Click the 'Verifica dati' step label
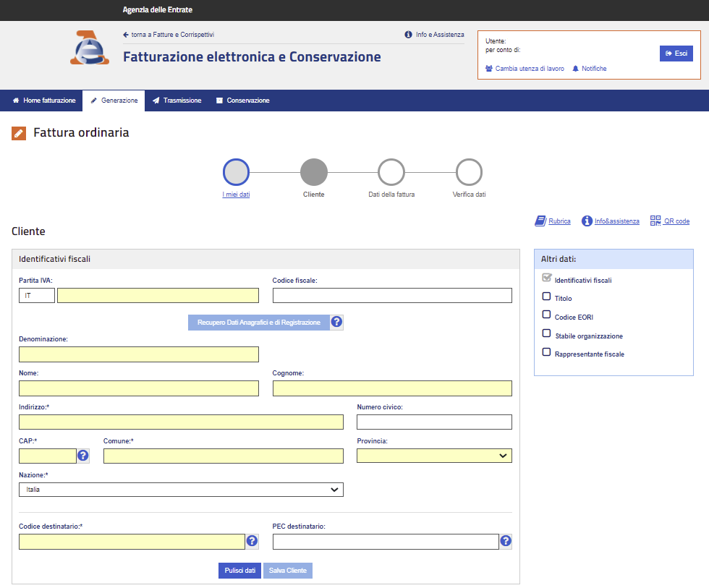This screenshot has height=588, width=709. (x=469, y=195)
